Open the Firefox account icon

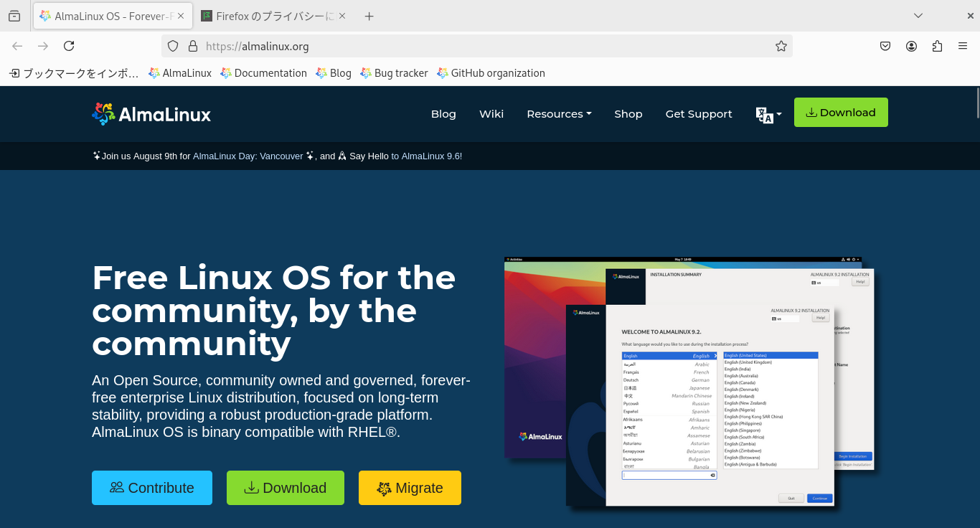[911, 46]
